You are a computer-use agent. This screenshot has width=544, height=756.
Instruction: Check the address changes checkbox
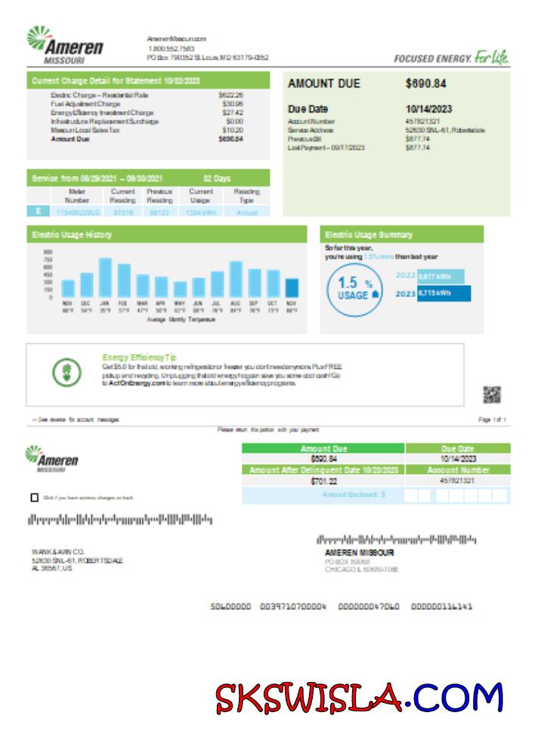34,497
